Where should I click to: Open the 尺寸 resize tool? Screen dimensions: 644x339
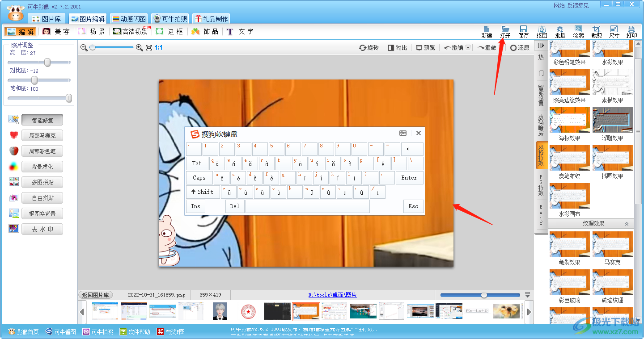tap(614, 32)
